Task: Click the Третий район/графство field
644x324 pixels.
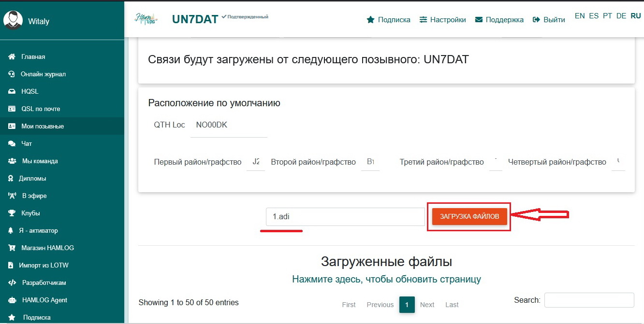Action: [496, 162]
